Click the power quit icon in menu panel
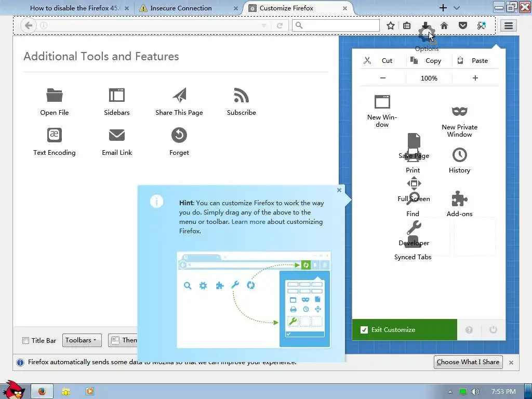Viewport: 532px width, 399px height. pos(493,329)
